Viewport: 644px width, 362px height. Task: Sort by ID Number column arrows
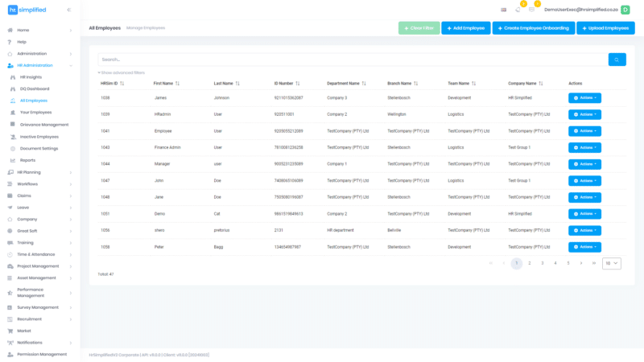click(298, 84)
